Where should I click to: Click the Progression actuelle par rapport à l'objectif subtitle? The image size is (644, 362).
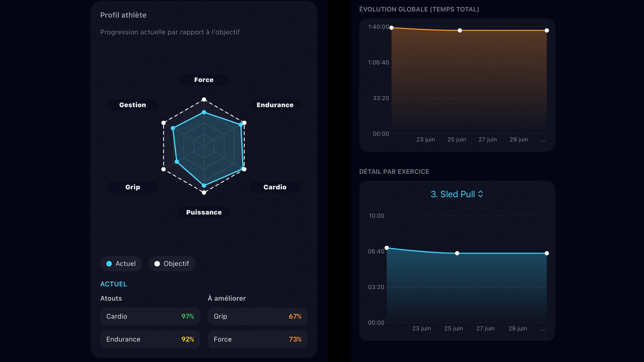170,32
